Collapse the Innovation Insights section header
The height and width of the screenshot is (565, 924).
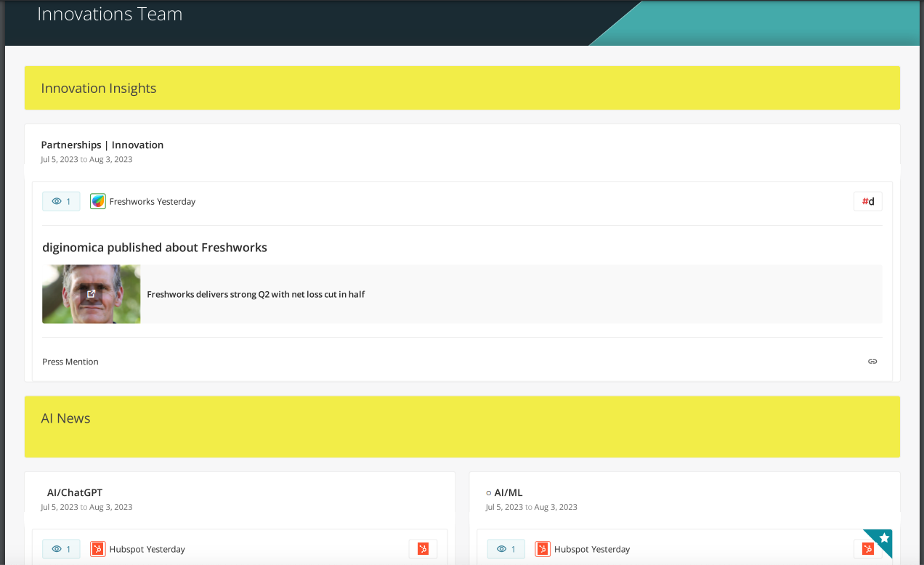(x=99, y=88)
